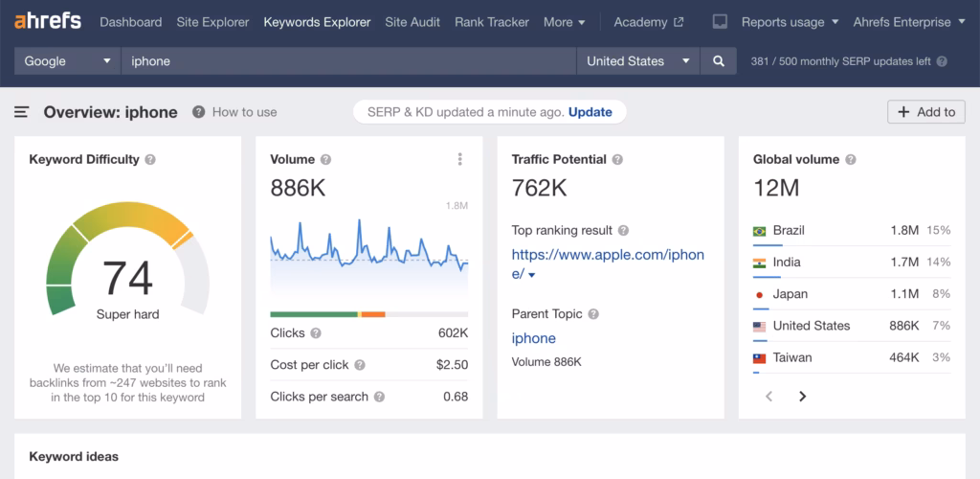Click the Keyword Difficulty help icon
This screenshot has width=980, height=479.
[x=150, y=160]
